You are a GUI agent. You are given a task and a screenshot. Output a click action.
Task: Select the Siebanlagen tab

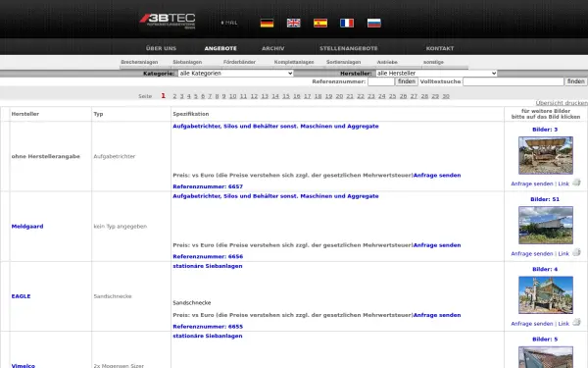(187, 62)
